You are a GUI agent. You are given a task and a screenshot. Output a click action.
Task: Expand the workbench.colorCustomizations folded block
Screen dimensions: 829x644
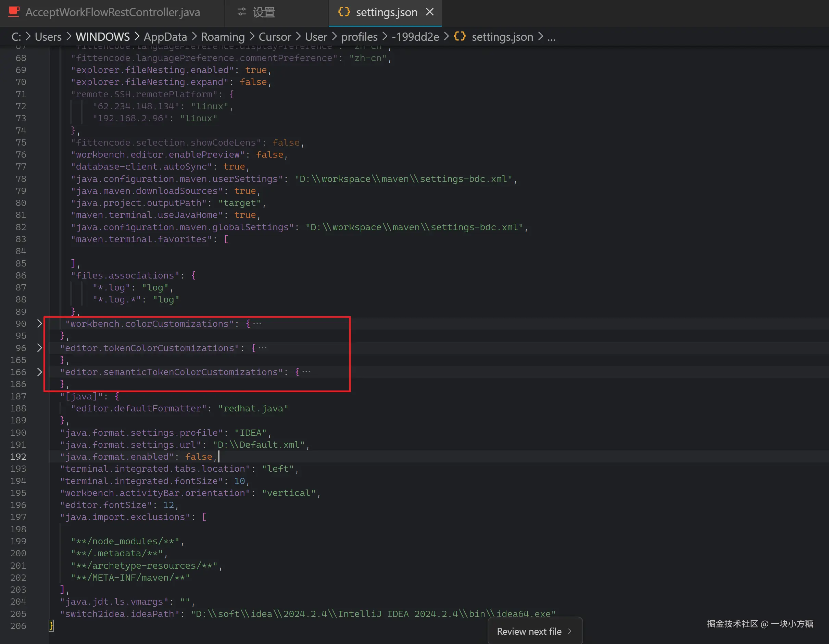(x=39, y=323)
